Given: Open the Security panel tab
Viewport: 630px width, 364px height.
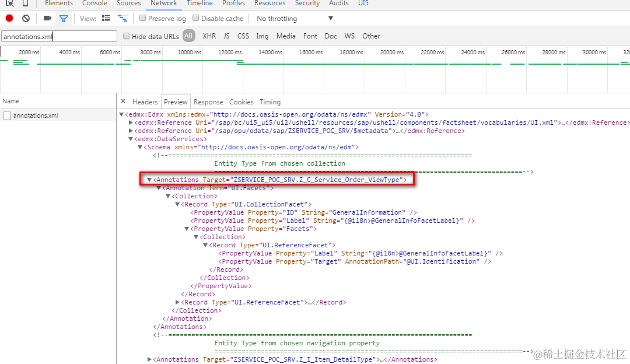Looking at the screenshot, I should pyautogui.click(x=307, y=3).
